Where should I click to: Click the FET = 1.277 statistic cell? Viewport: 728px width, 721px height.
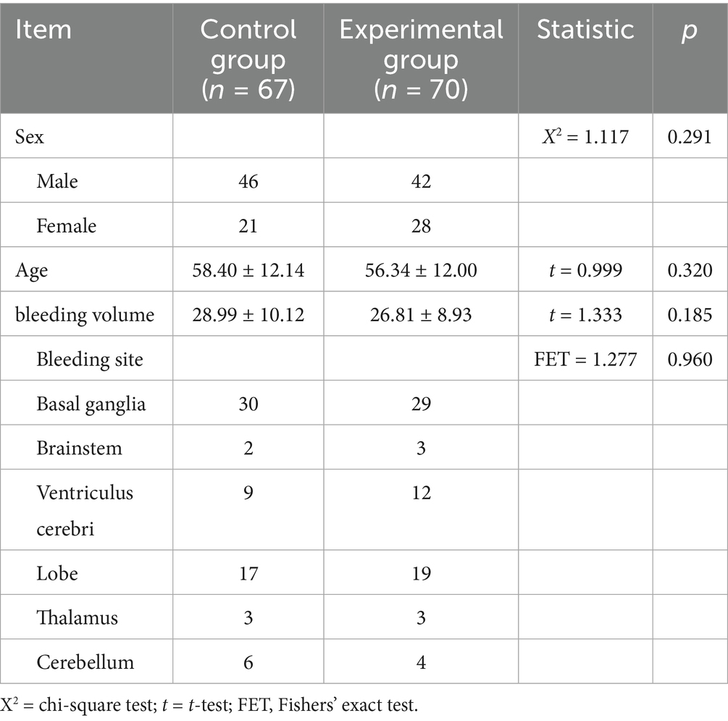pos(585,359)
